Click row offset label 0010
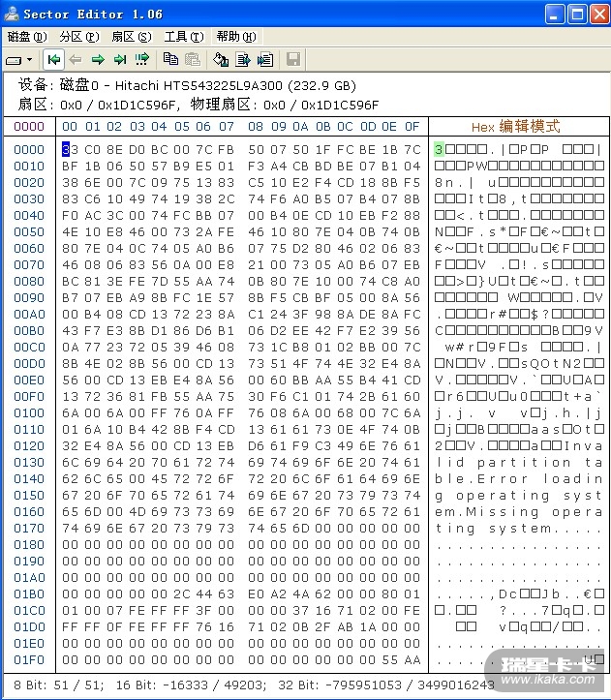This screenshot has width=611, height=700. pyautogui.click(x=29, y=167)
